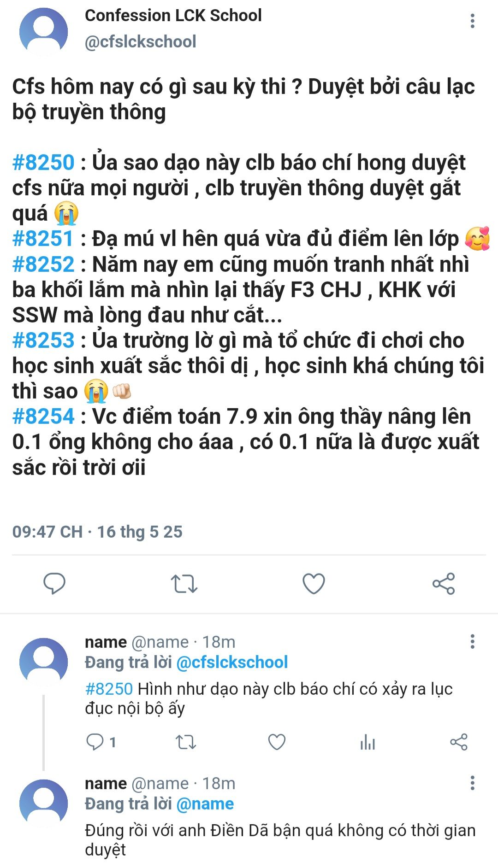498x868 pixels.
Task: Share the first reply about lục đục nội bộ
Action: 458,742
